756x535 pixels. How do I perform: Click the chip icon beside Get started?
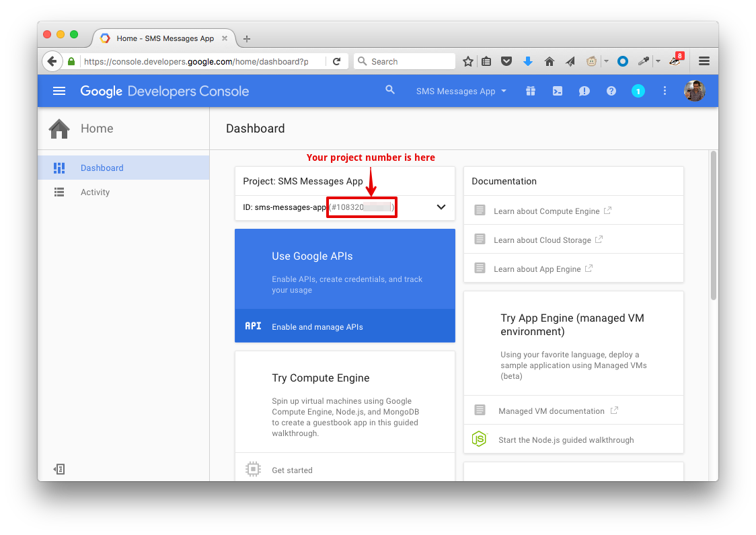click(253, 469)
